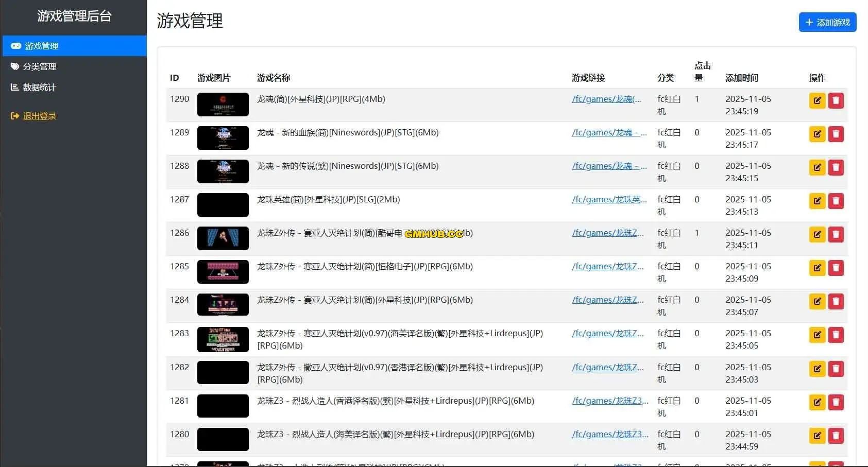The width and height of the screenshot is (868, 467).
Task: Click the 添加游戏 button
Action: pos(827,22)
